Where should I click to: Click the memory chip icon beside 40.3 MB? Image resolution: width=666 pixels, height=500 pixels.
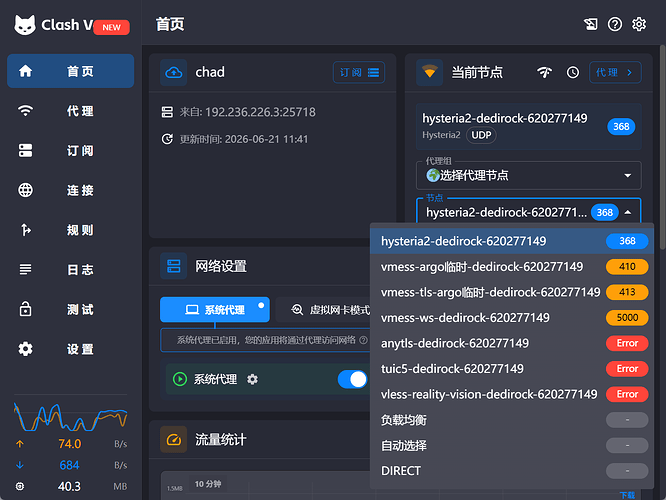coord(20,486)
